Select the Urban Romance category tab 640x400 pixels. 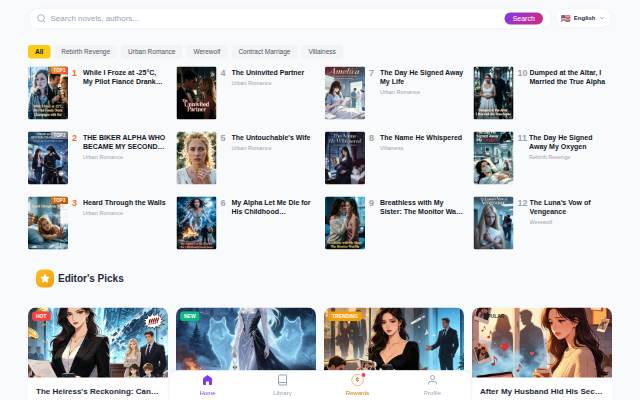151,51
